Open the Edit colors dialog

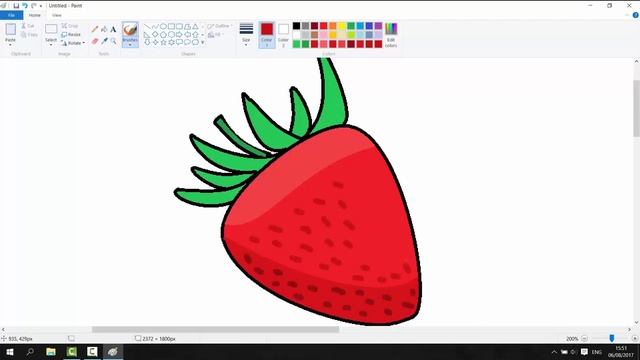(x=391, y=35)
